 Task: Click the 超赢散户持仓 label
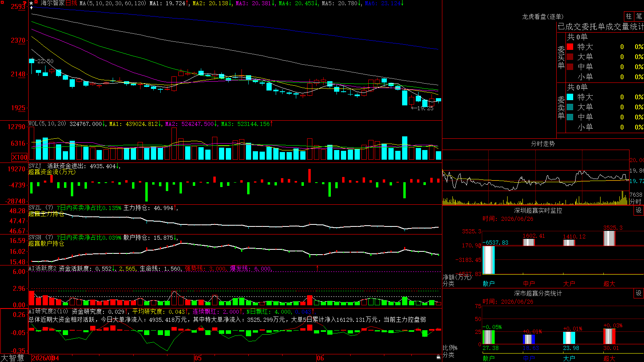point(46,243)
